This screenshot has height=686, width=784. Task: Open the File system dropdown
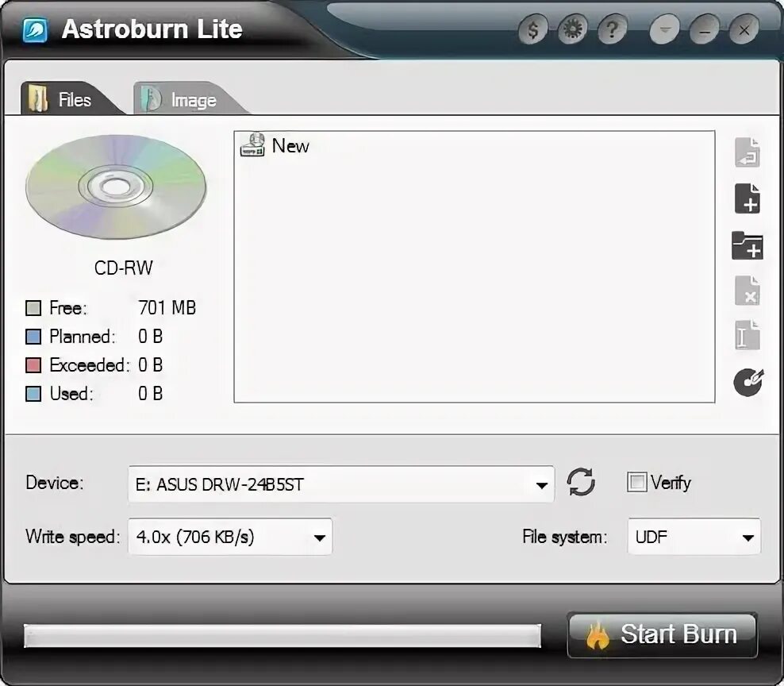point(694,537)
